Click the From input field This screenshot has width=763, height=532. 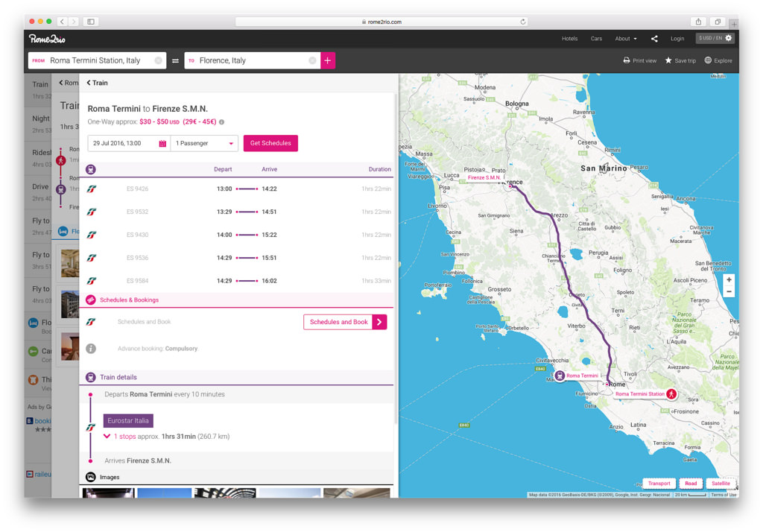click(x=98, y=60)
